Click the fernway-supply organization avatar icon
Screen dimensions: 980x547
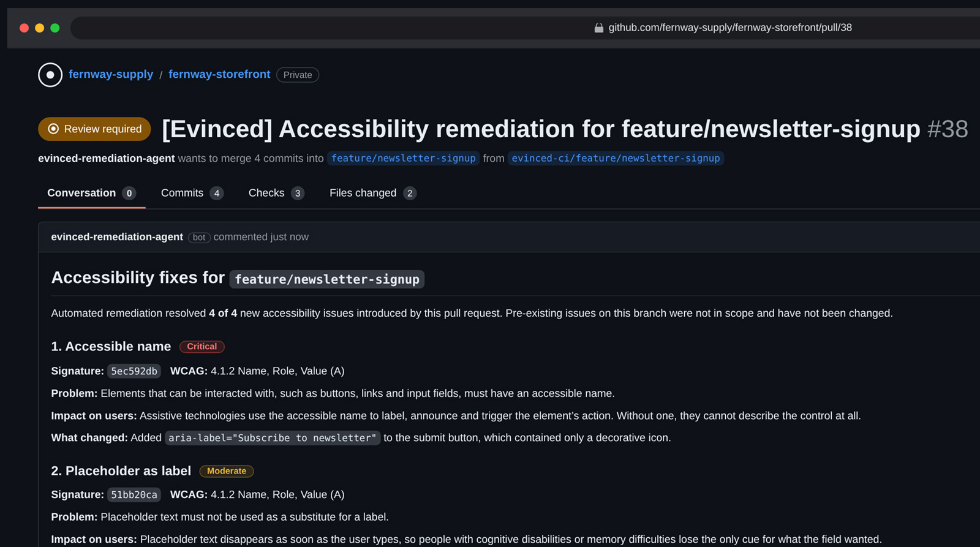click(x=50, y=75)
